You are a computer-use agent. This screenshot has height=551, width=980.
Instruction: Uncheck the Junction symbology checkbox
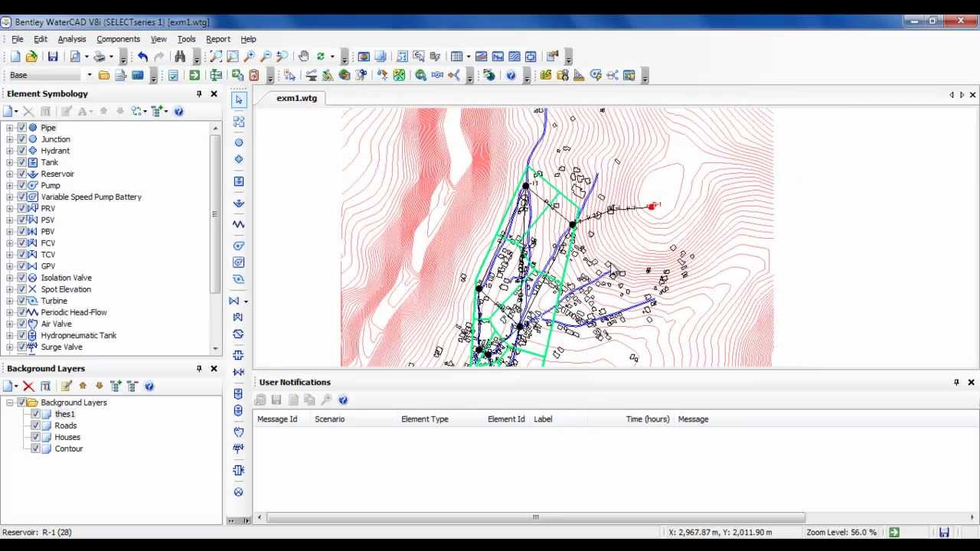click(x=21, y=139)
